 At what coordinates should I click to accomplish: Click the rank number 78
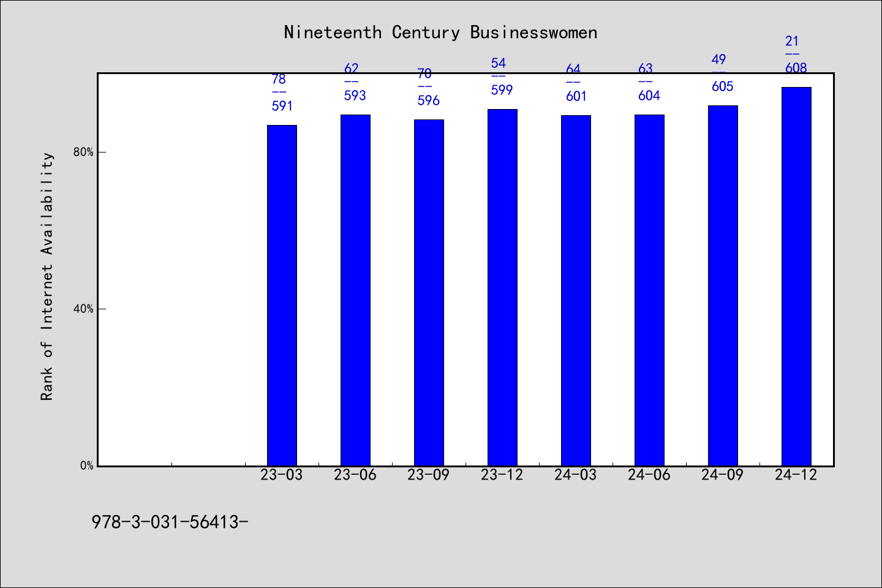point(279,79)
